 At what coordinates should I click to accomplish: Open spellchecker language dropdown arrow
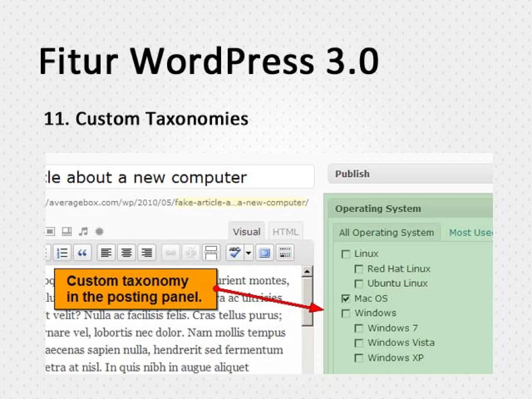click(248, 252)
